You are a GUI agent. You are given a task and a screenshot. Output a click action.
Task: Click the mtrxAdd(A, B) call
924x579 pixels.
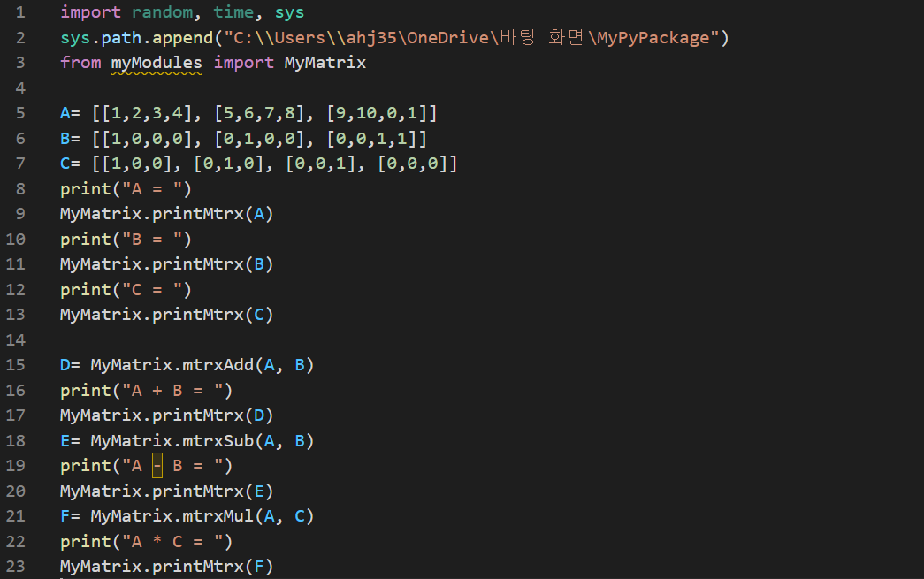click(x=248, y=365)
